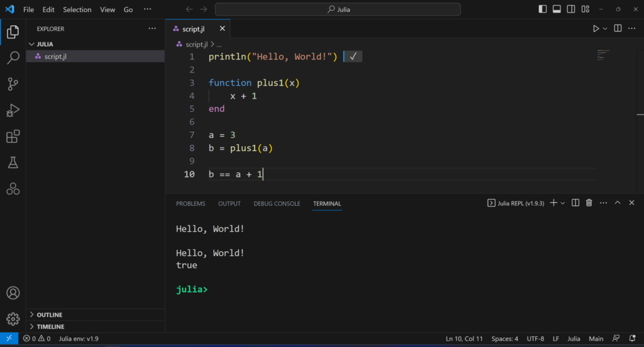
Task: Click the inline checkmark result on line 1
Action: point(353,56)
